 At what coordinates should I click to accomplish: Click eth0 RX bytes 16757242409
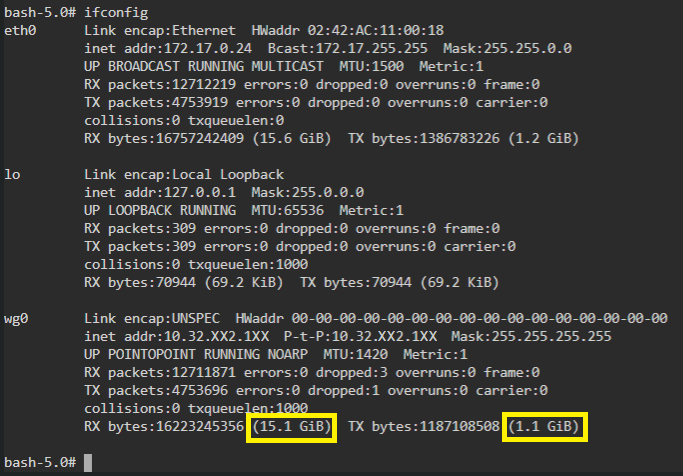tap(164, 138)
